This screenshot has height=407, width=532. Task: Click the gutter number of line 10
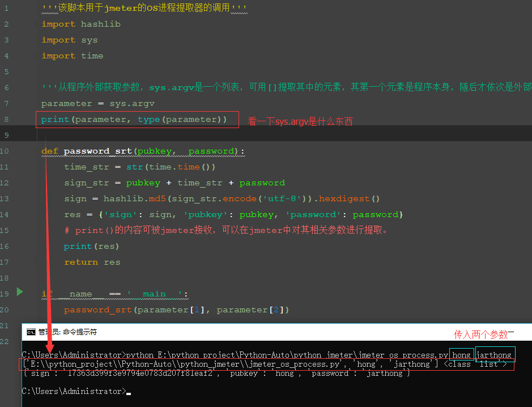tap(5, 151)
